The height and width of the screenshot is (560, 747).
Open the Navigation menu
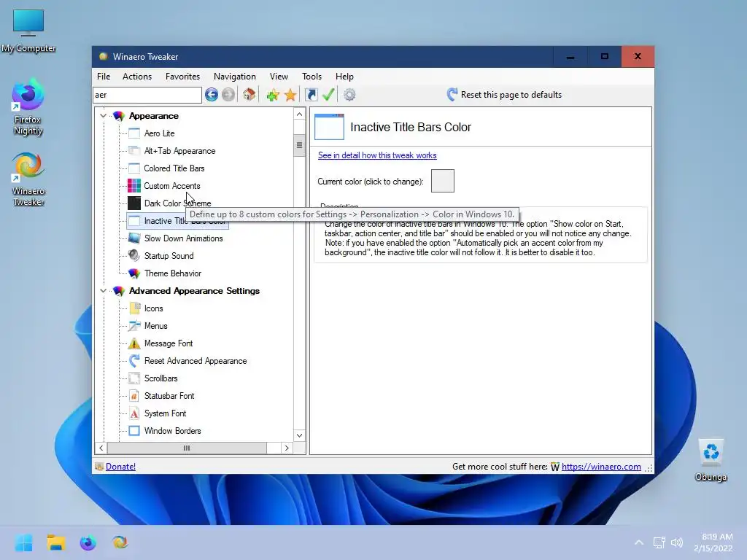click(234, 77)
